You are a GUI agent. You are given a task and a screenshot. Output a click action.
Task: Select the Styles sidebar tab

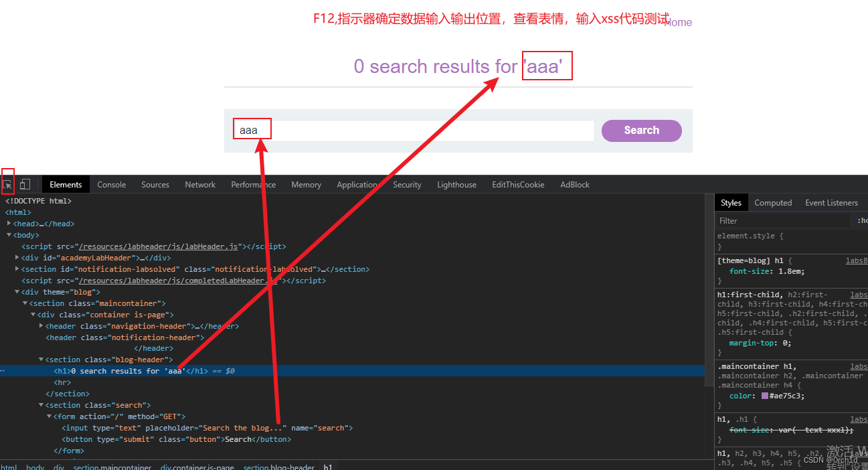[x=731, y=203]
